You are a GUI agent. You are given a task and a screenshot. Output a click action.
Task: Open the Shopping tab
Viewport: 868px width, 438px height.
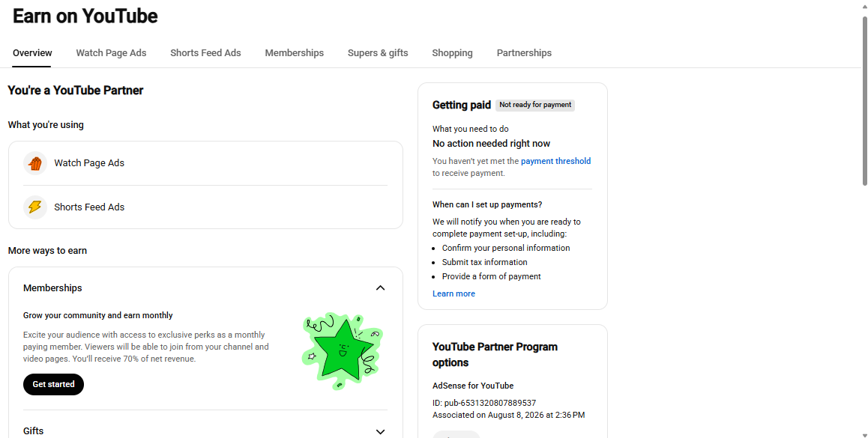[x=452, y=53]
